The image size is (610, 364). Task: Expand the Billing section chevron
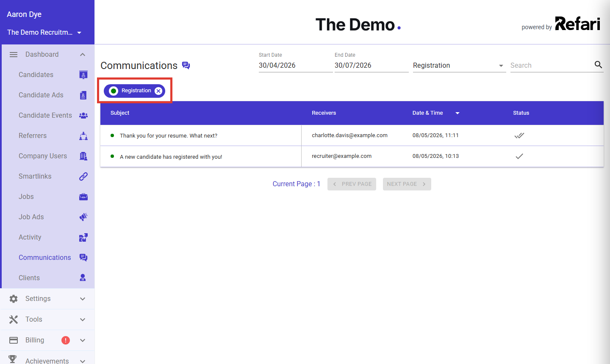[x=83, y=340]
